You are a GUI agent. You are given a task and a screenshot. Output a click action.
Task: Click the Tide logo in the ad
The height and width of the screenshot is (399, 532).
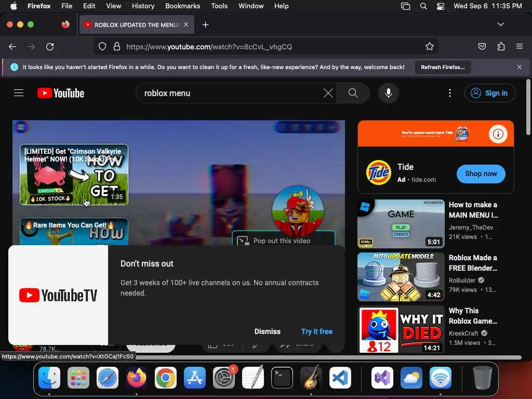pyautogui.click(x=378, y=172)
